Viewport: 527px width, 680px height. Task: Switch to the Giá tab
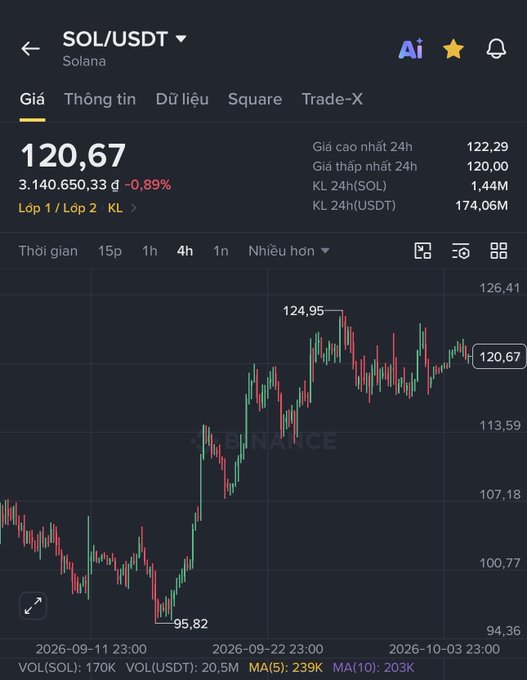[x=32, y=99]
